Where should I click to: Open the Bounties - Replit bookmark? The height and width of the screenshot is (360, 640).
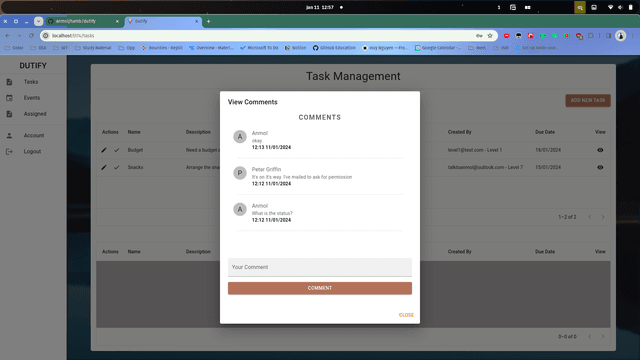coord(162,48)
